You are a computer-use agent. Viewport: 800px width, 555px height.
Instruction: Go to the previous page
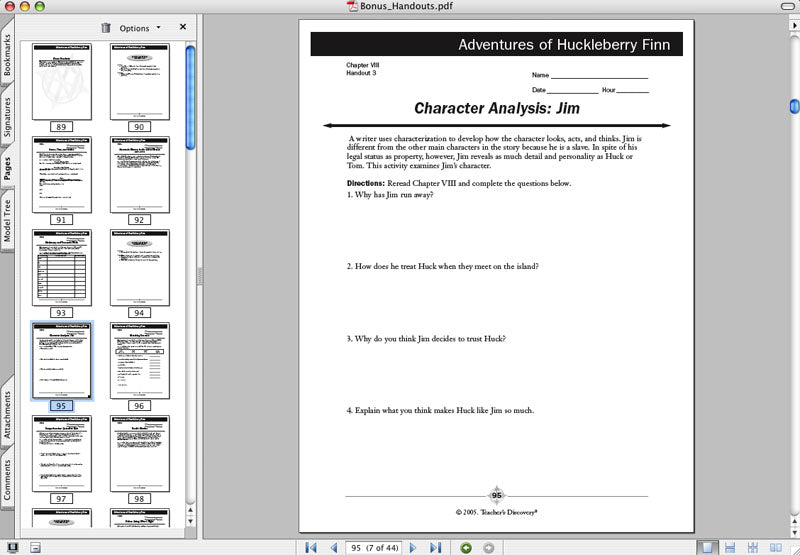334,548
